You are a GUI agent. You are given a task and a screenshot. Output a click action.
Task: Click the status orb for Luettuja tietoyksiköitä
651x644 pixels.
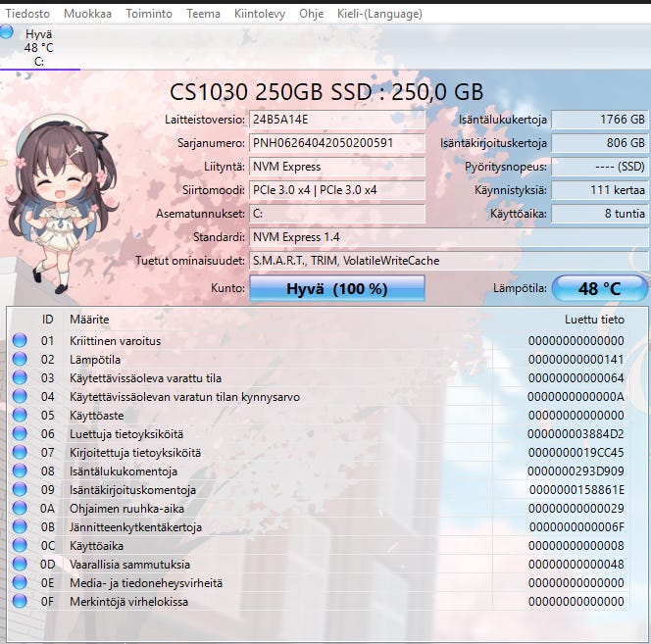click(x=20, y=434)
